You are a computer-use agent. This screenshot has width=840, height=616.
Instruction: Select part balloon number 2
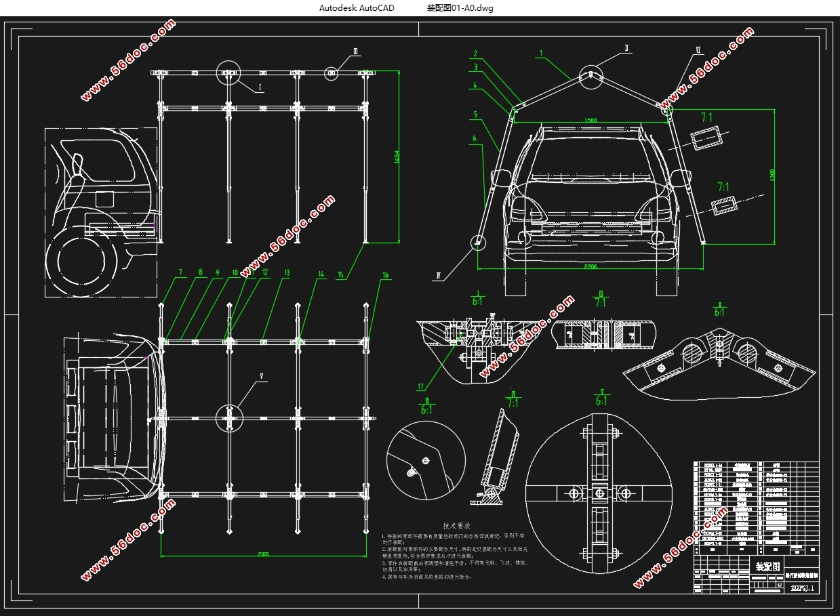[x=475, y=54]
